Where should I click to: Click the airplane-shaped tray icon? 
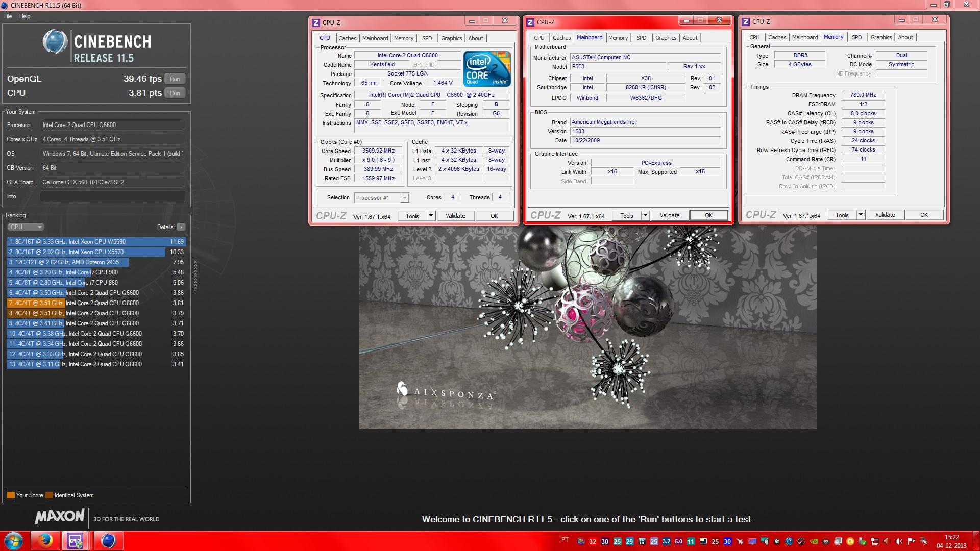pos(740,541)
